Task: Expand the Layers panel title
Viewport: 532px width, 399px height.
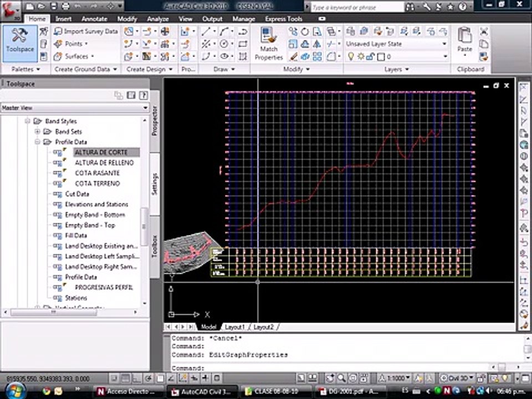Action: tap(397, 69)
